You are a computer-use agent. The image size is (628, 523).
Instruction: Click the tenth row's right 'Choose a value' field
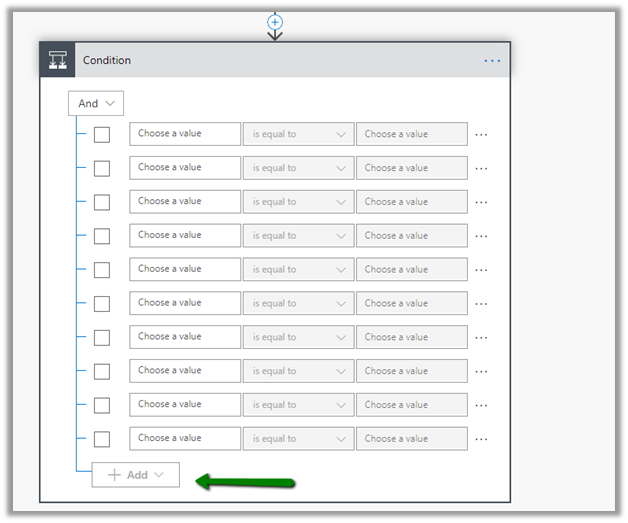coord(412,439)
